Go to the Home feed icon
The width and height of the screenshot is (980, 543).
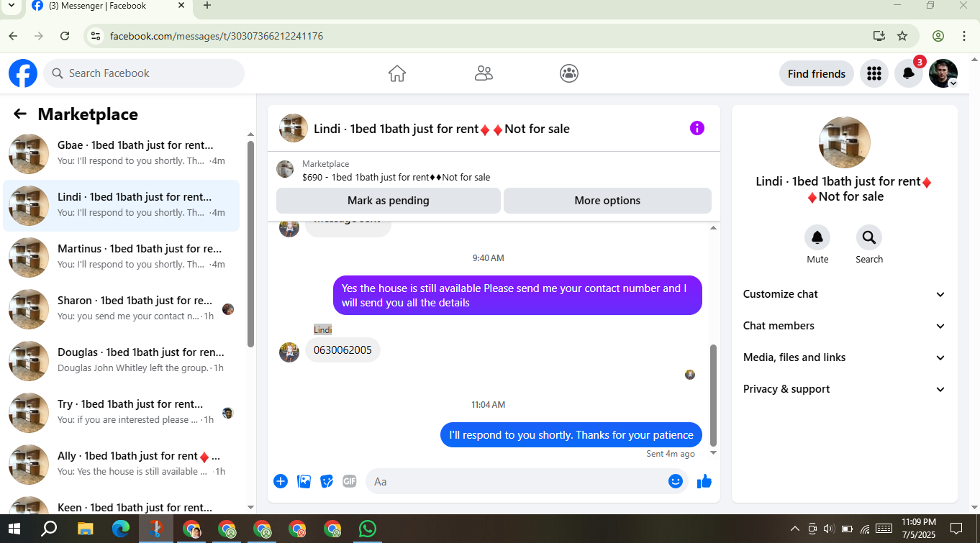point(397,73)
